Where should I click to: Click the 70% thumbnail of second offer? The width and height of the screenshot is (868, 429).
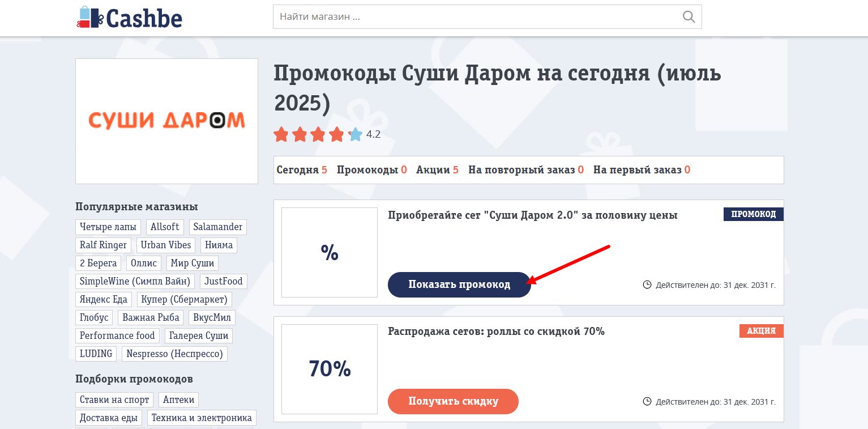coord(330,369)
